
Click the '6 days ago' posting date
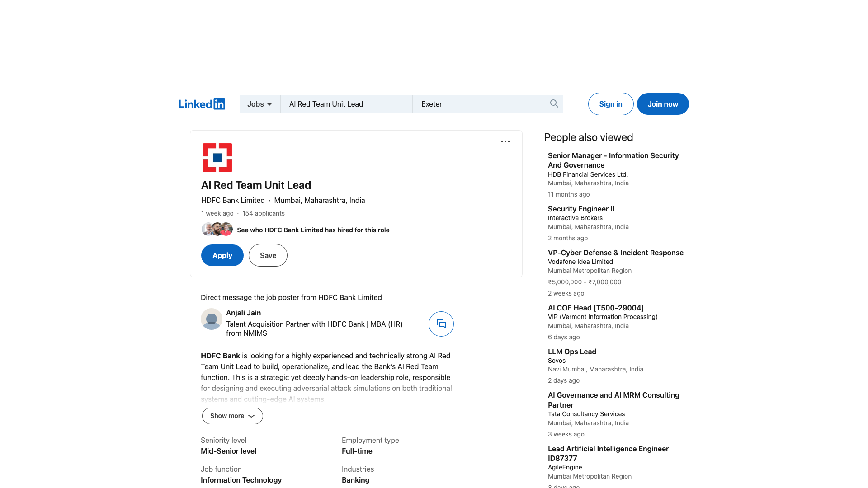564,337
